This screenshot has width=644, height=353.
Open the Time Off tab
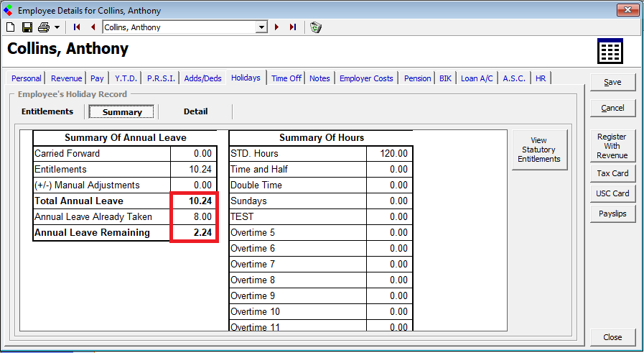tap(286, 78)
